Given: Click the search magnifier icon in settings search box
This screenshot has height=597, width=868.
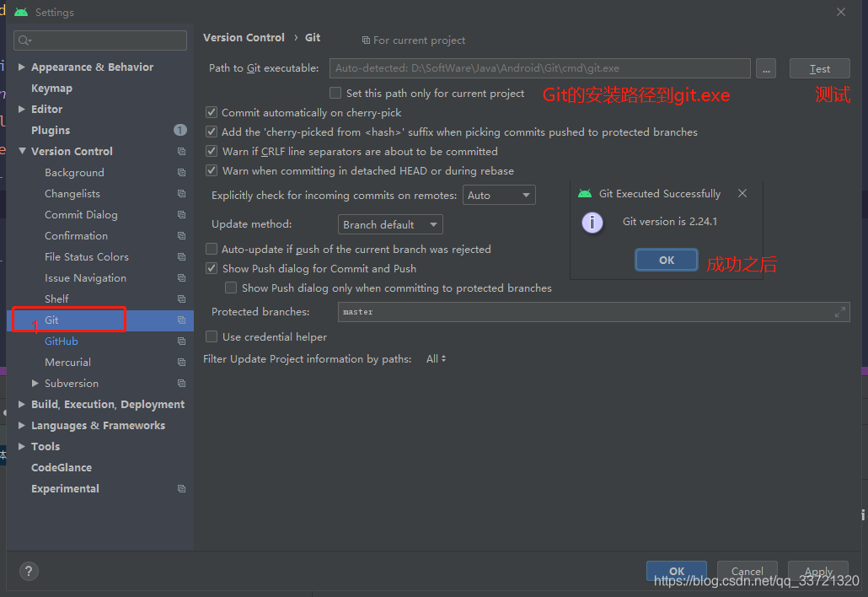Looking at the screenshot, I should coord(25,40).
